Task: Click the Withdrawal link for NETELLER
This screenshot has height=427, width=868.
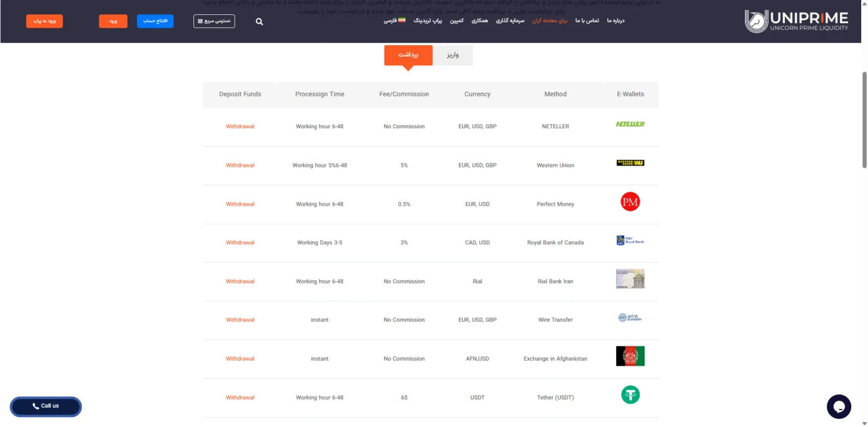Action: [240, 126]
